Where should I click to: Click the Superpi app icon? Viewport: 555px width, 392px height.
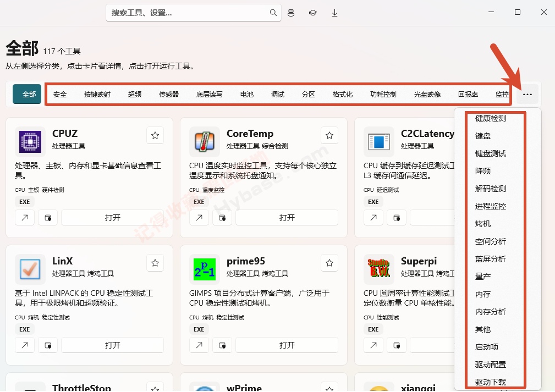pos(379,269)
